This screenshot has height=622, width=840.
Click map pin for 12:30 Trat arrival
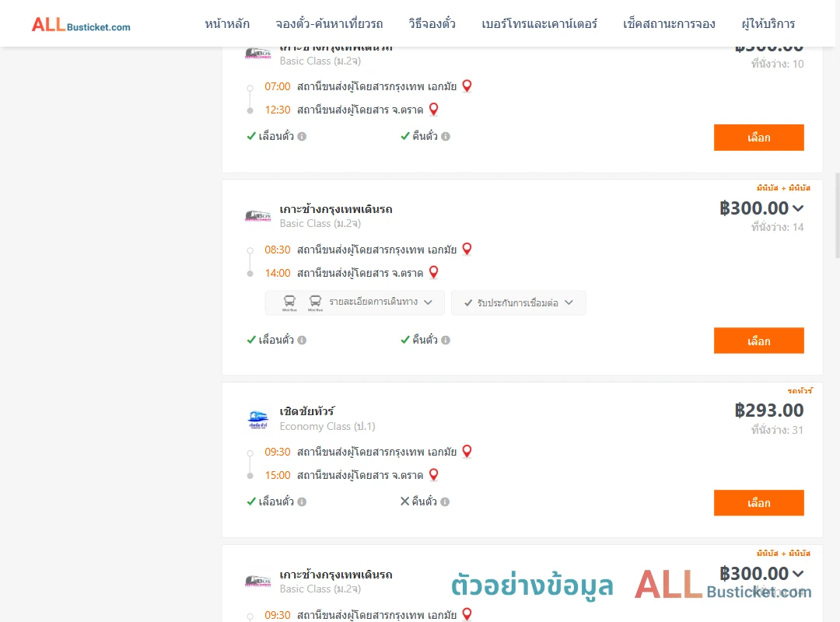point(434,110)
